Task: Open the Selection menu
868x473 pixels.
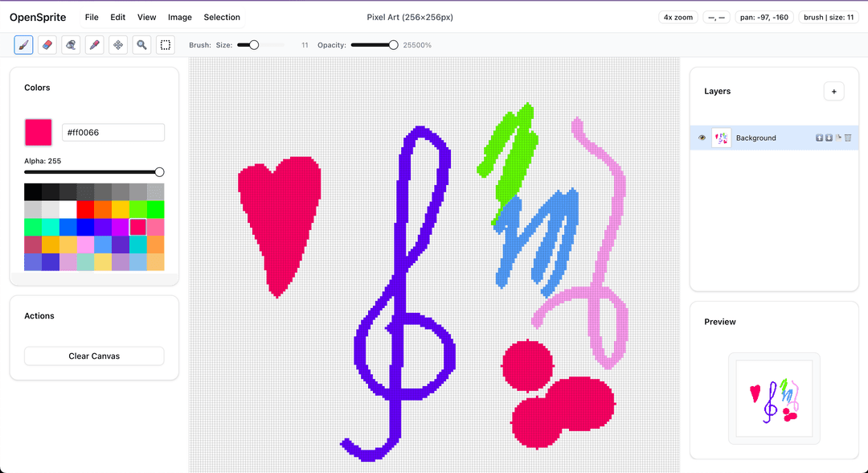Action: pyautogui.click(x=222, y=17)
